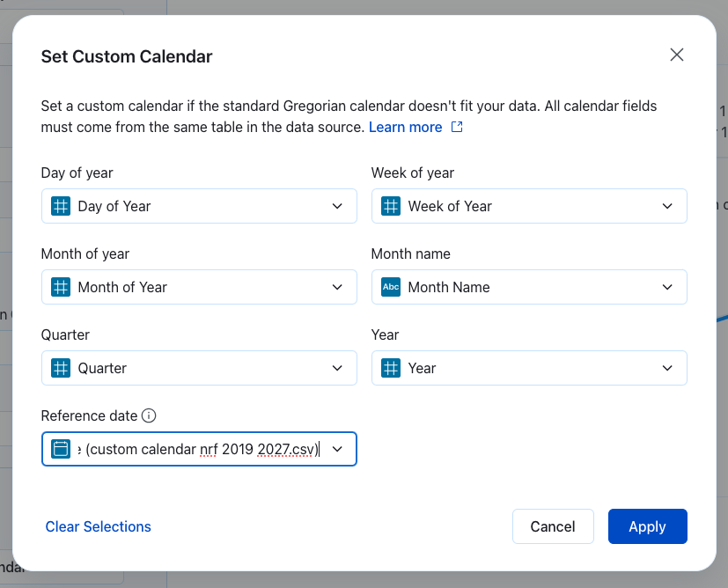Click the number icon beside Month of Year

point(61,287)
